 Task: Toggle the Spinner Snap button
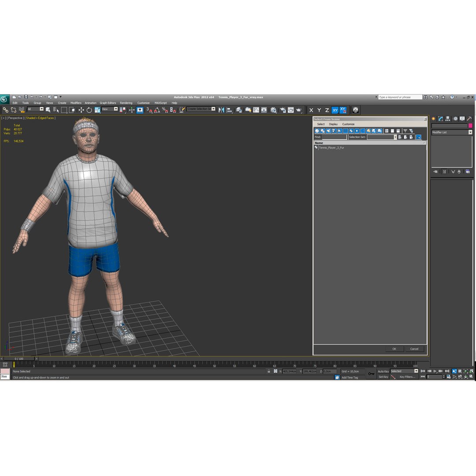pos(173,110)
